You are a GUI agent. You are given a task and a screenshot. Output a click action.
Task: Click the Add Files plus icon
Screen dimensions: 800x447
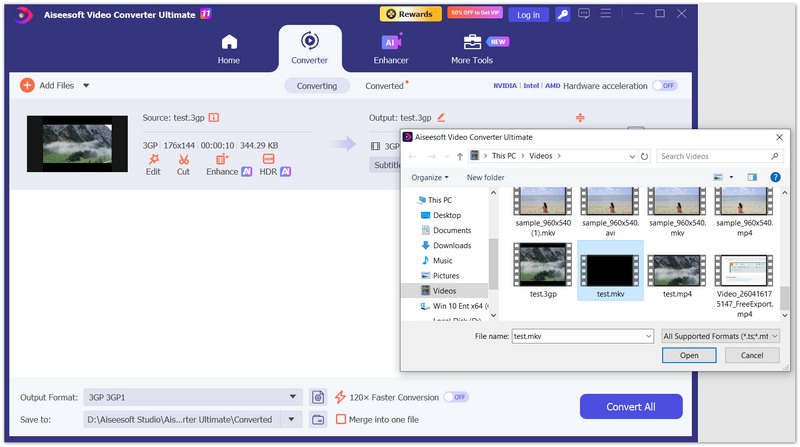tap(27, 85)
